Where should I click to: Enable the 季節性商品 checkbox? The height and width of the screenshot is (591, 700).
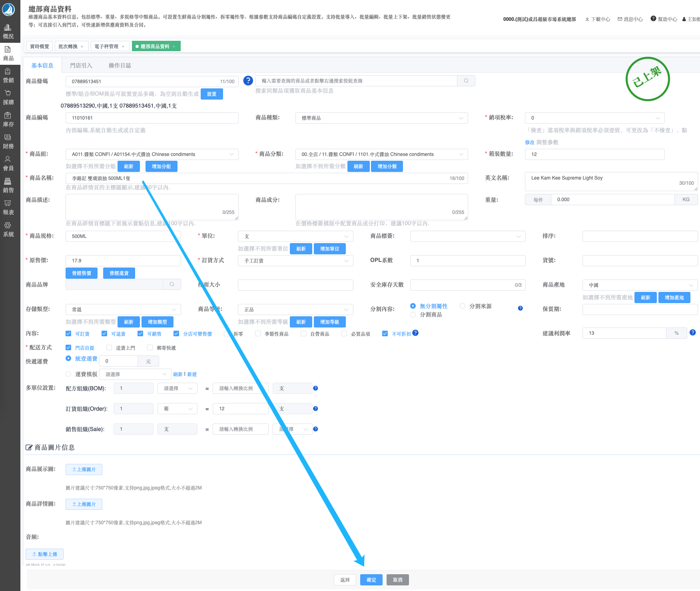coord(258,333)
